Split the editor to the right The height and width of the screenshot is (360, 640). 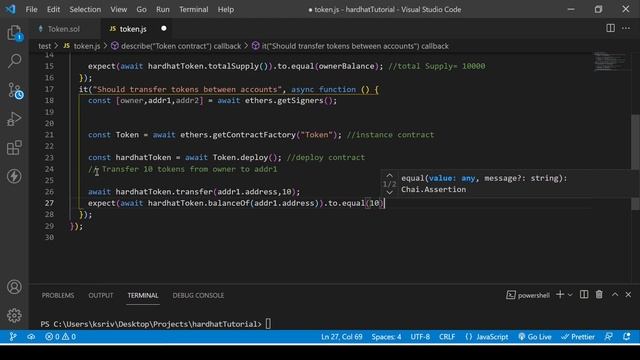click(610, 28)
